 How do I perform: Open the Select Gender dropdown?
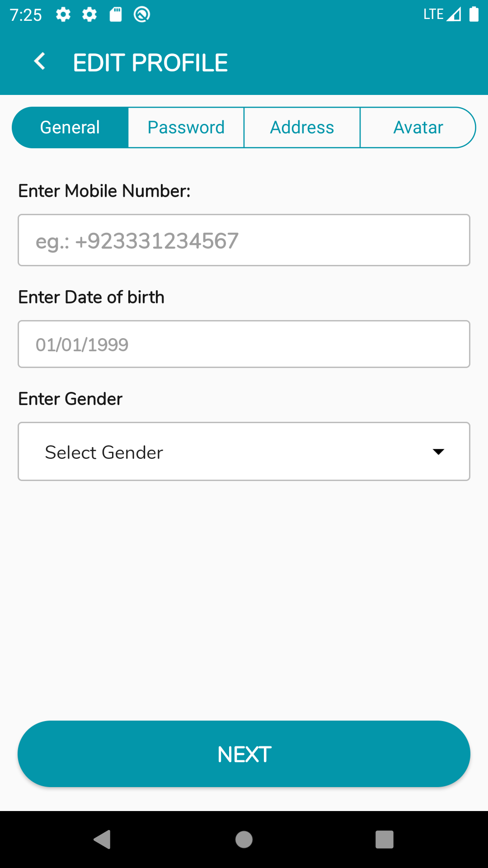[226, 452]
